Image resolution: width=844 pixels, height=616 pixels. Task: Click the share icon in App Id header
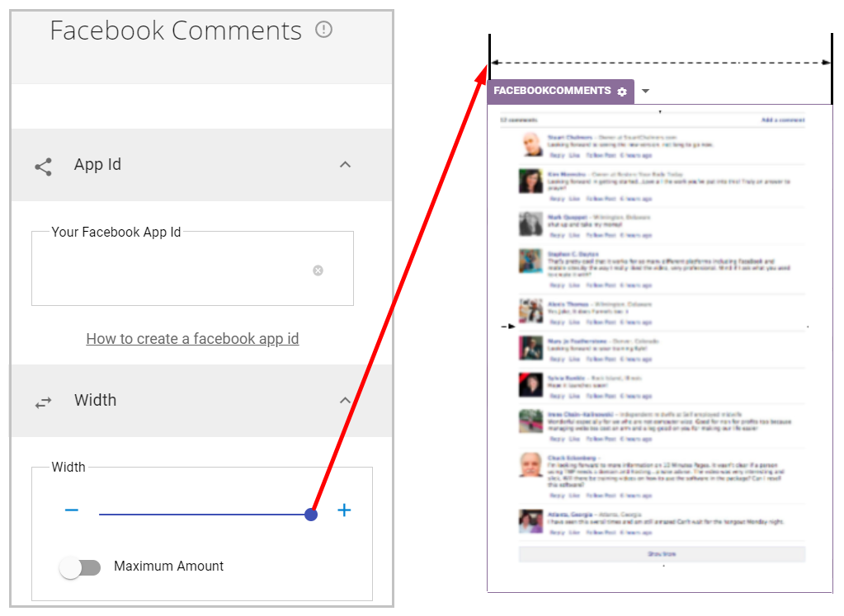point(43,167)
